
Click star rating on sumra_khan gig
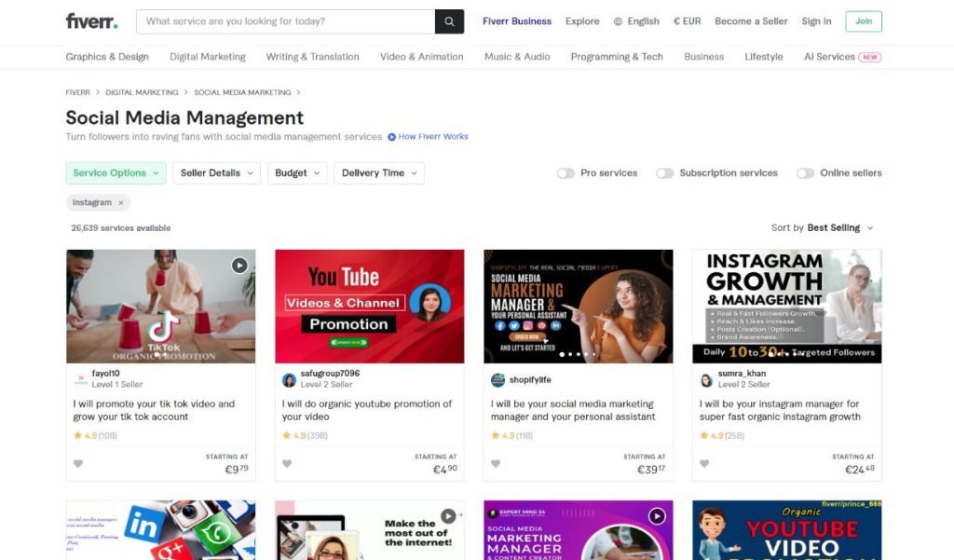722,435
